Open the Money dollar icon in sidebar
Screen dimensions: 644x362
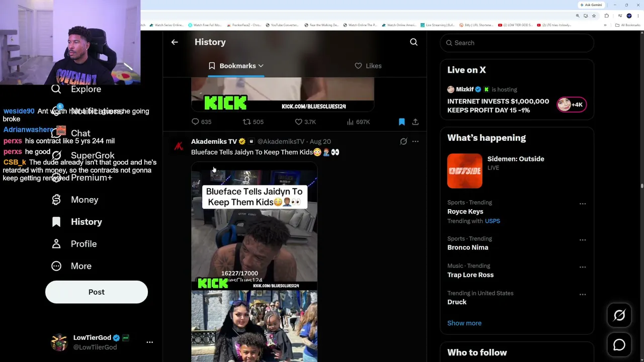pyautogui.click(x=56, y=200)
